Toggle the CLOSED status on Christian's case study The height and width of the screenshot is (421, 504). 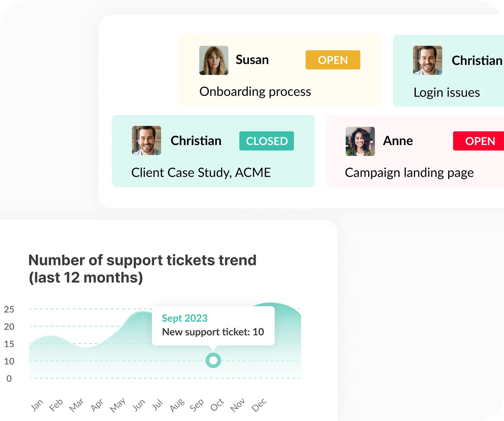click(266, 141)
